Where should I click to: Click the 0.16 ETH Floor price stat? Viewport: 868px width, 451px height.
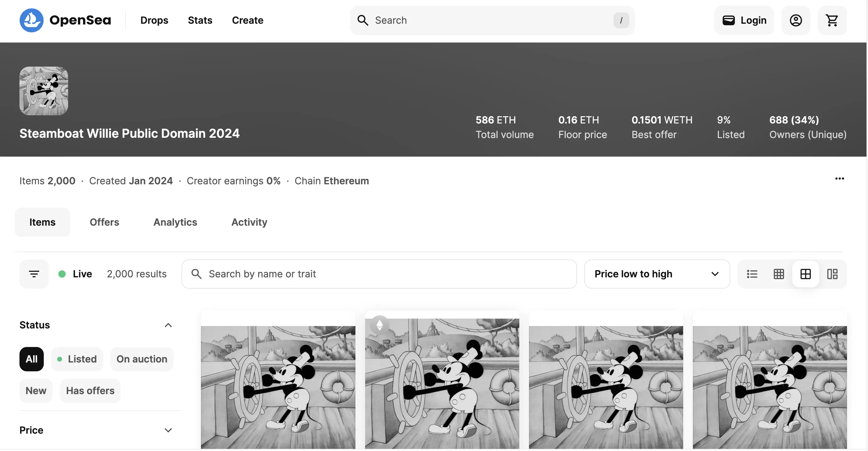point(583,127)
